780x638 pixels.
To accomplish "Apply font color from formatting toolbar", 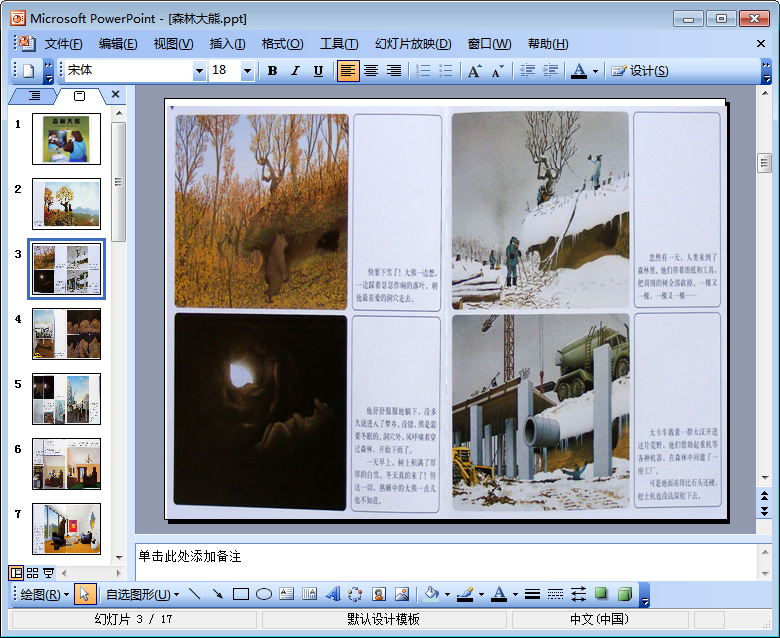I will click(578, 71).
